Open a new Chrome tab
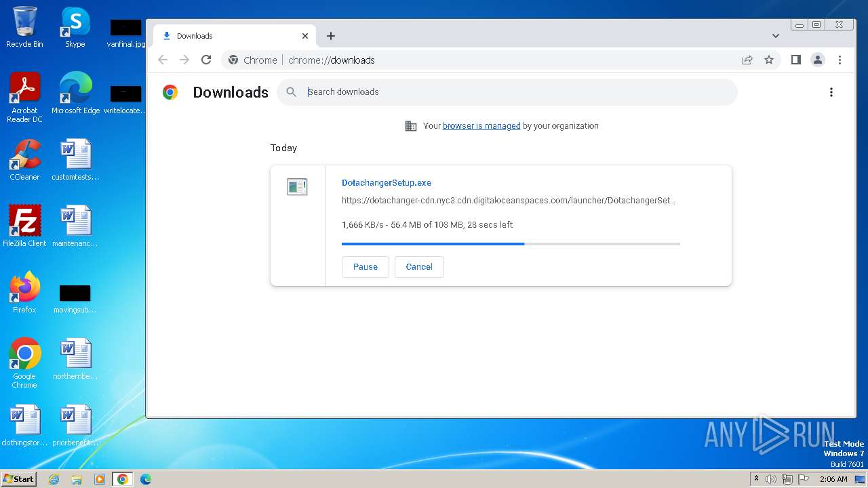This screenshot has height=488, width=868. (x=331, y=36)
